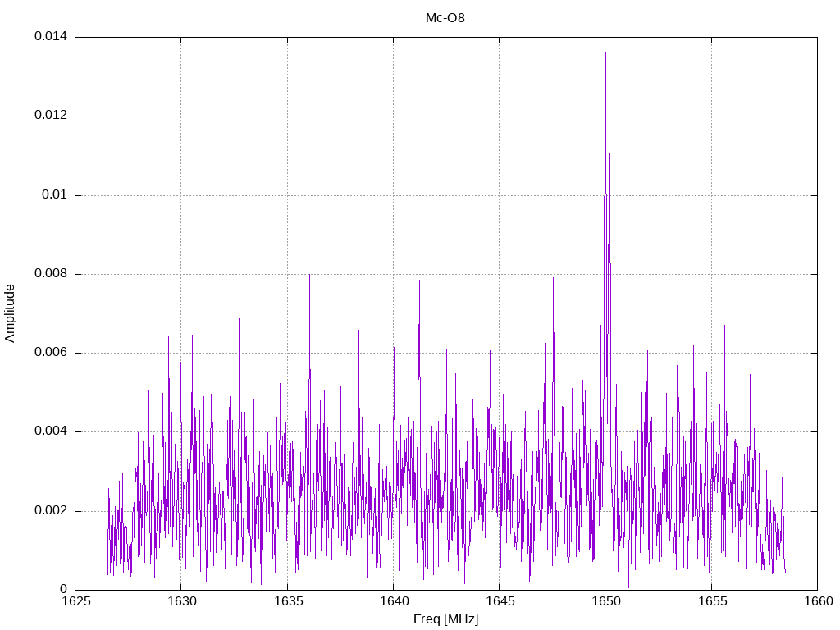Click the 0 origin label on y-axis

63,590
